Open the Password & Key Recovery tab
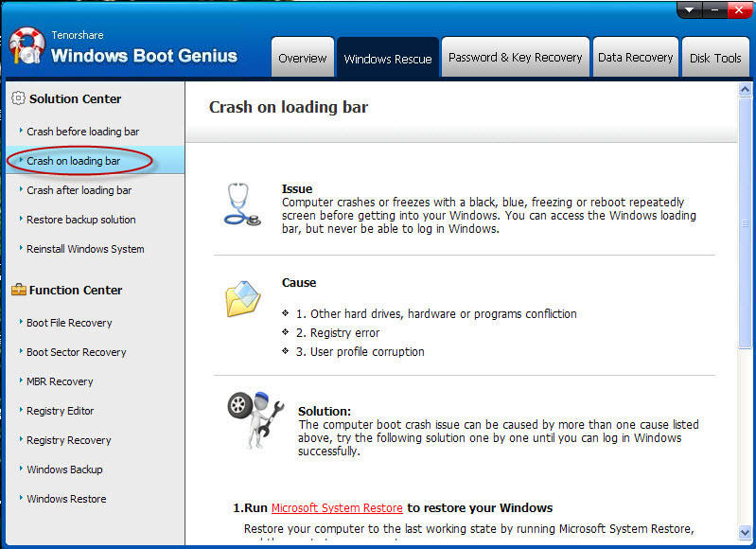 coord(516,58)
